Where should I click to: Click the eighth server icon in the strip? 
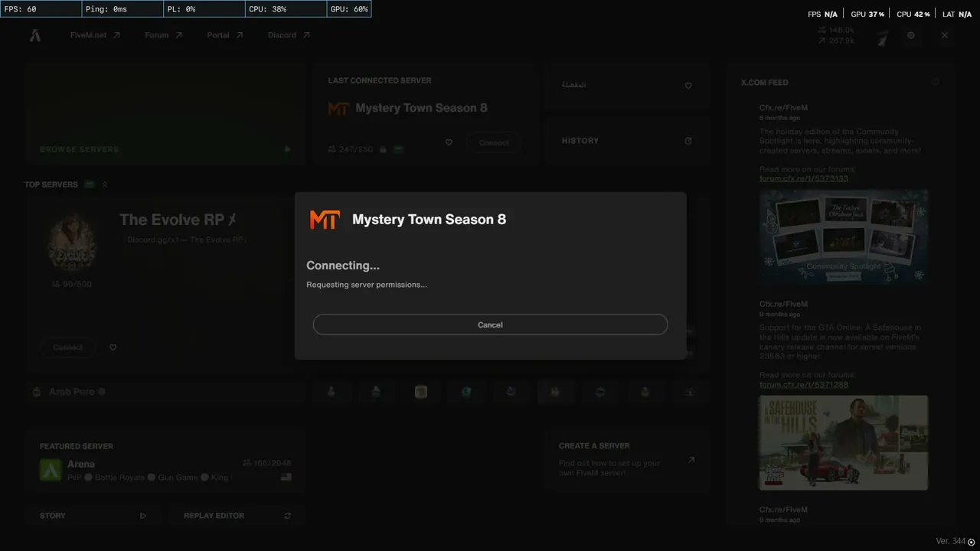[645, 392]
